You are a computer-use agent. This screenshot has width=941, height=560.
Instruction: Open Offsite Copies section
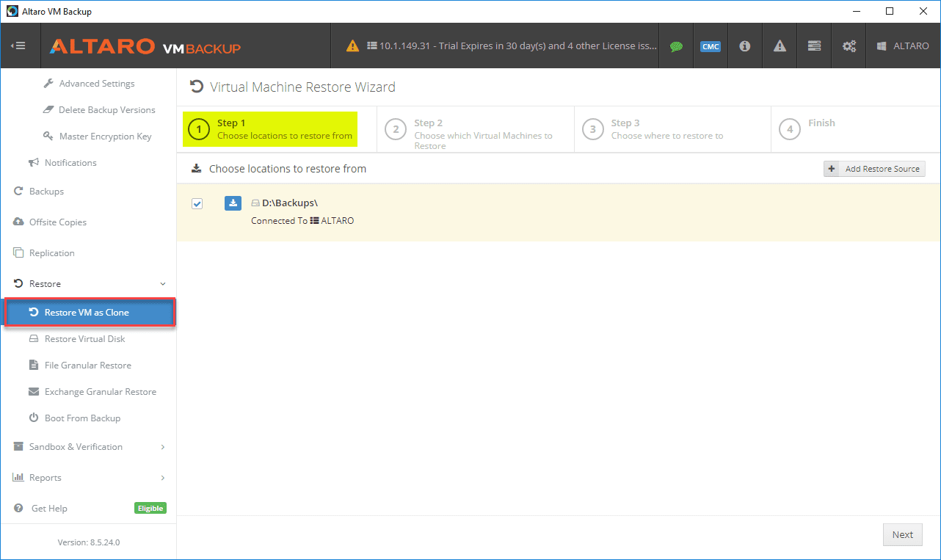coord(58,222)
